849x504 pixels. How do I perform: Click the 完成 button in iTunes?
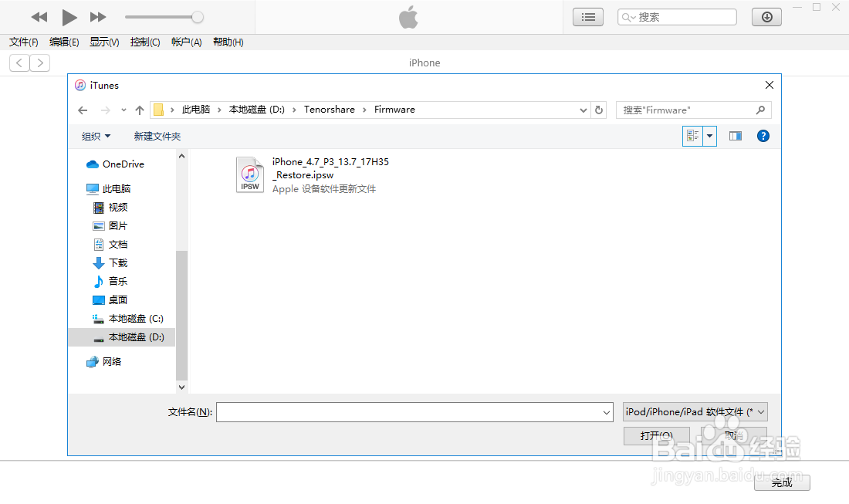click(x=782, y=483)
